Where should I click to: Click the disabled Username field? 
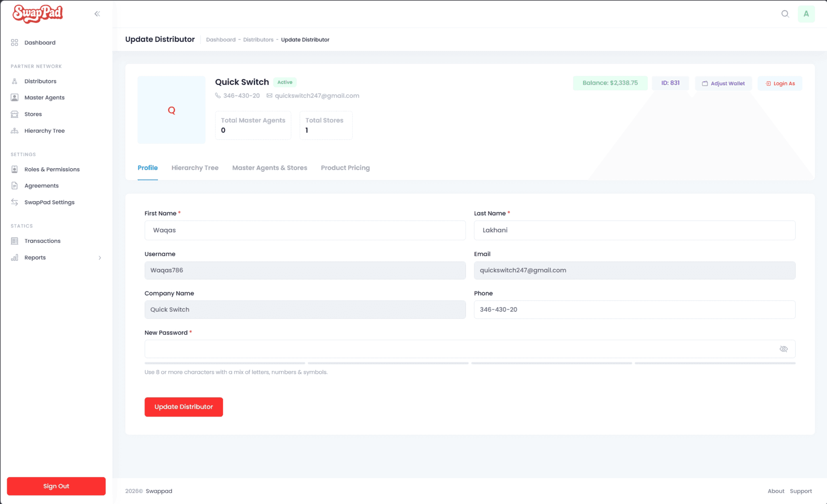[305, 270]
